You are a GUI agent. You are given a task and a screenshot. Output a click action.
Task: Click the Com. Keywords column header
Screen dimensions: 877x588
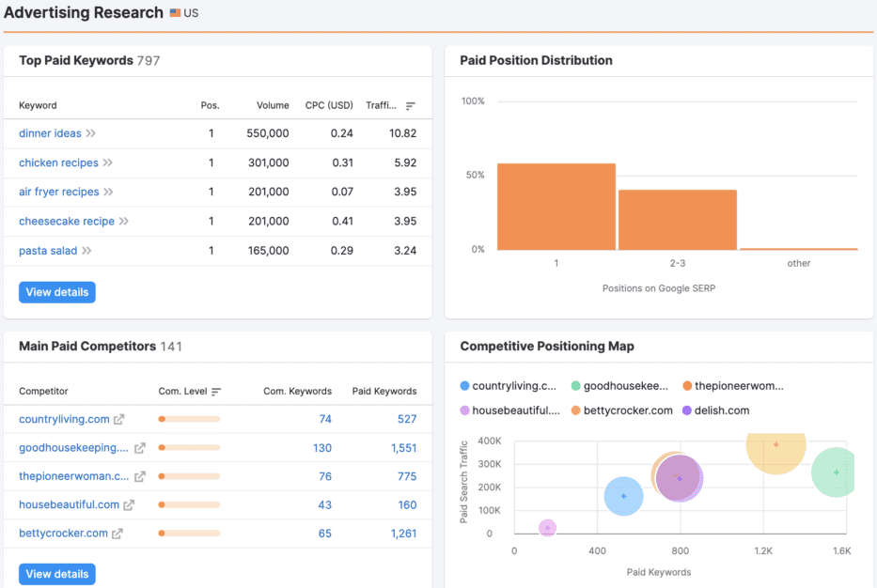[x=298, y=392]
